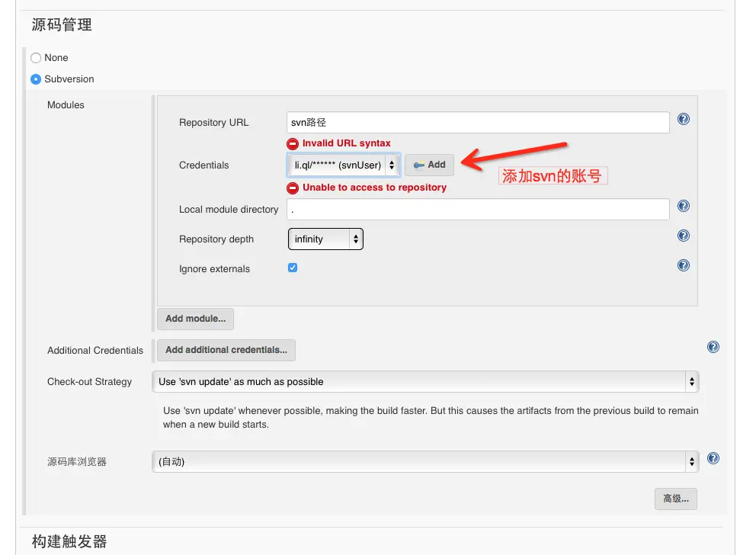The height and width of the screenshot is (555, 756).
Task: Click the svn update description text
Action: point(431,418)
